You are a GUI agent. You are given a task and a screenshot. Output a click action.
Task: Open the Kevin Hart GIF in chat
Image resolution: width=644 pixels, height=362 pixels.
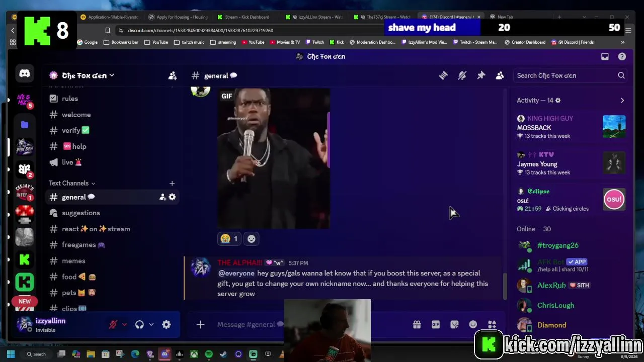pyautogui.click(x=274, y=159)
